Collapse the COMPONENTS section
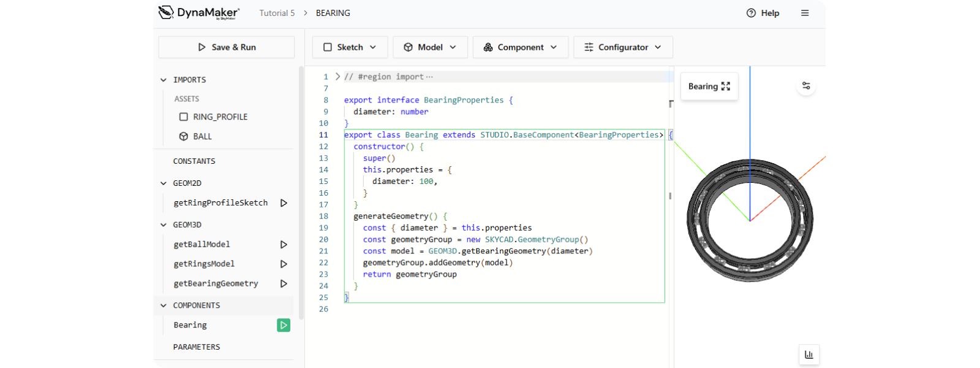This screenshot has height=368, width=980. point(164,305)
